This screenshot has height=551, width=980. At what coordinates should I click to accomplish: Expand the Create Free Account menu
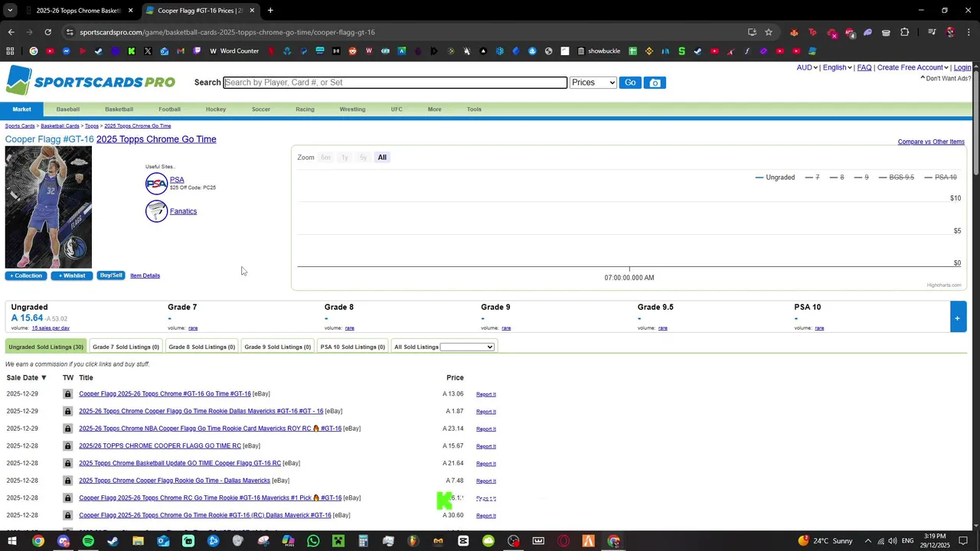913,67
